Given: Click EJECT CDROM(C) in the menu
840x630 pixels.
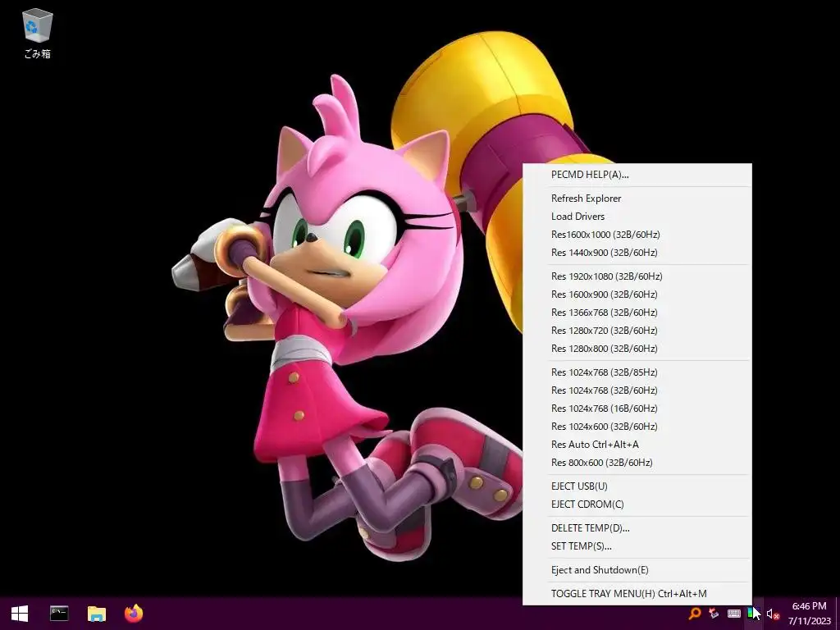Looking at the screenshot, I should tap(637, 504).
